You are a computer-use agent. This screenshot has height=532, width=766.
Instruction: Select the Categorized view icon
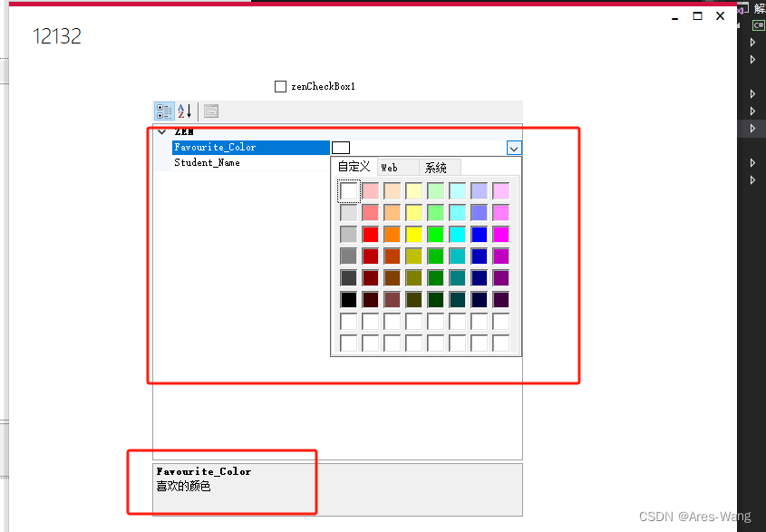point(164,111)
